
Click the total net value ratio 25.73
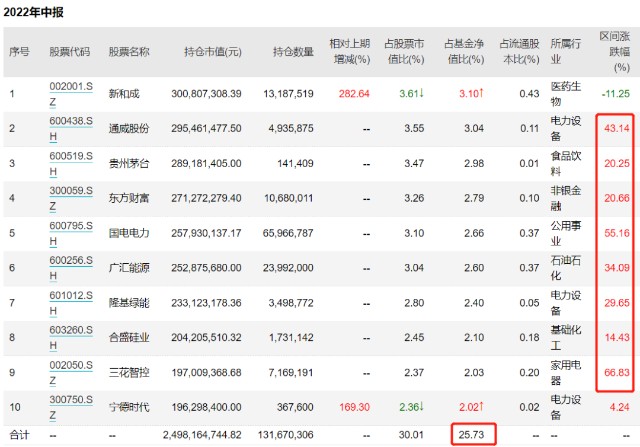[x=471, y=435]
